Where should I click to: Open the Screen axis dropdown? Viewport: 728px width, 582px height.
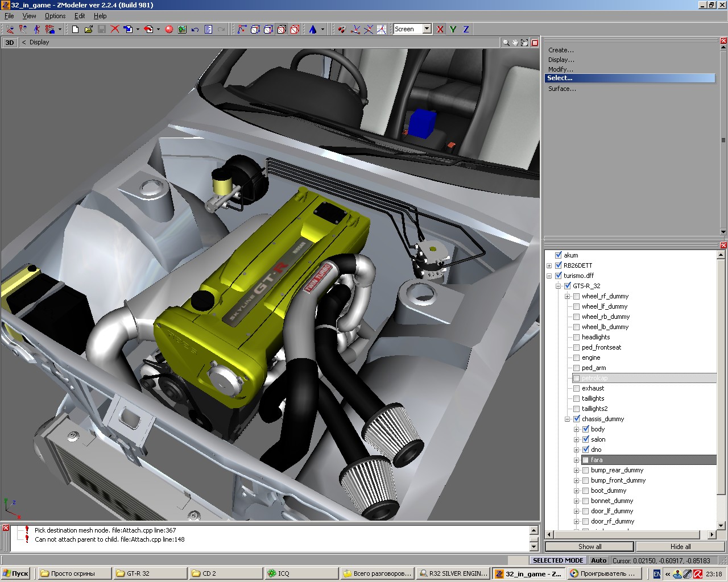point(427,29)
